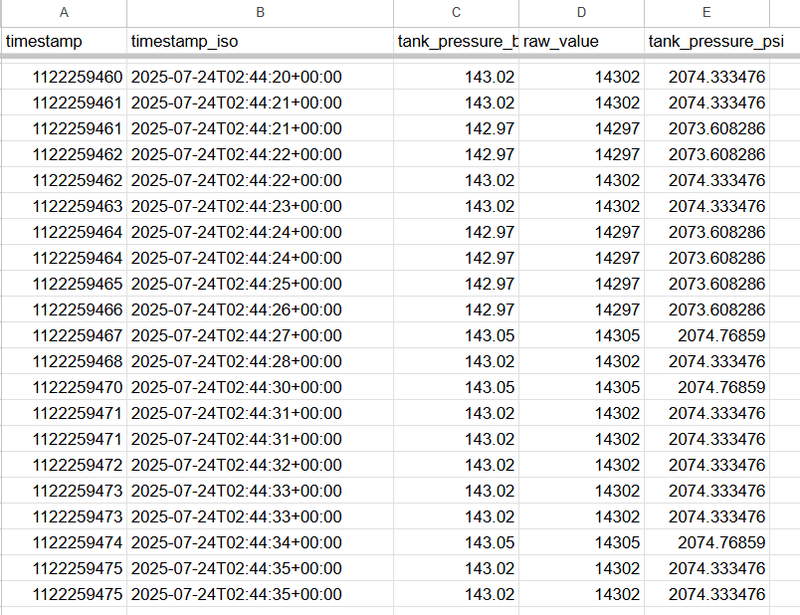The width and height of the screenshot is (800, 615).
Task: Select column A header
Action: click(64, 12)
